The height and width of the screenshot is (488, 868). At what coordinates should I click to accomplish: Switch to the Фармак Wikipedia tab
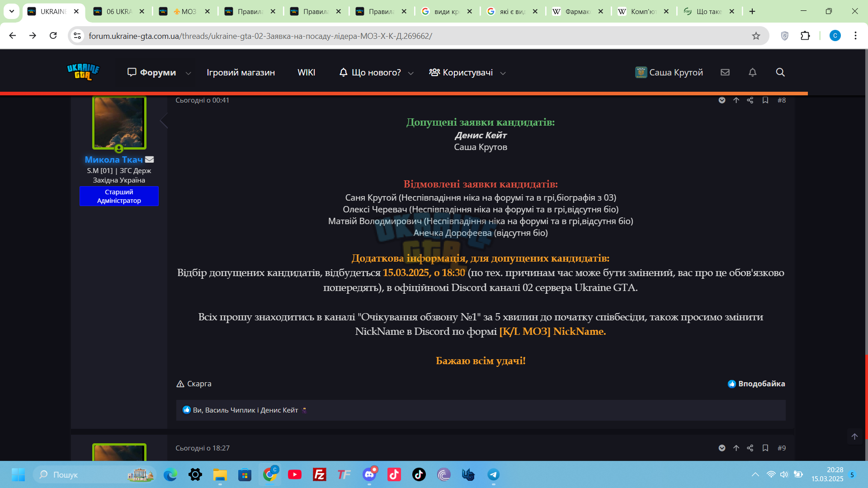577,11
